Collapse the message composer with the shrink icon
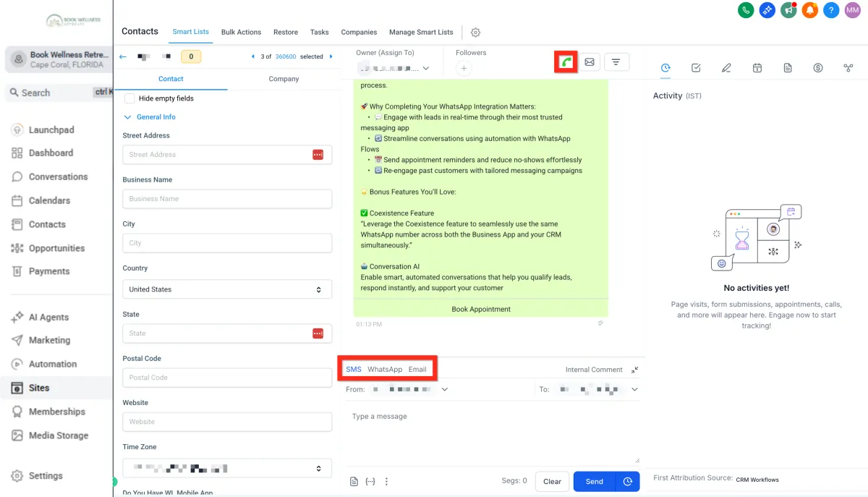868x497 pixels. tap(634, 370)
